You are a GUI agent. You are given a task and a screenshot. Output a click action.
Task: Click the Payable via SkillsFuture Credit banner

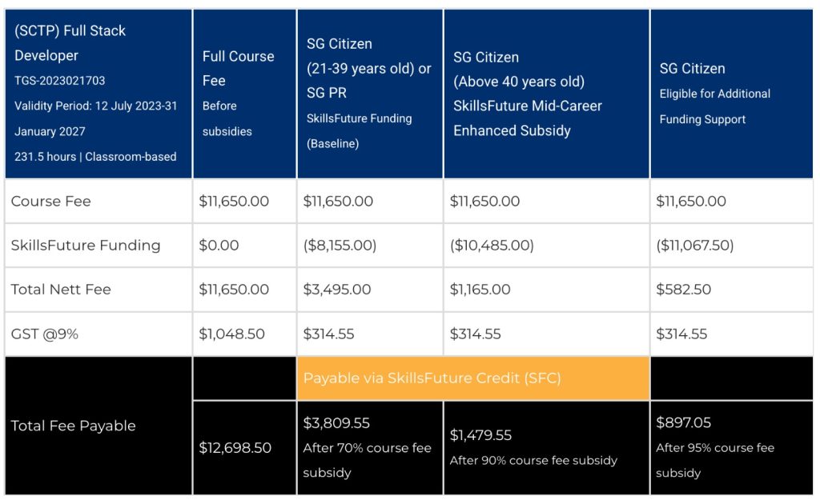pos(472,378)
